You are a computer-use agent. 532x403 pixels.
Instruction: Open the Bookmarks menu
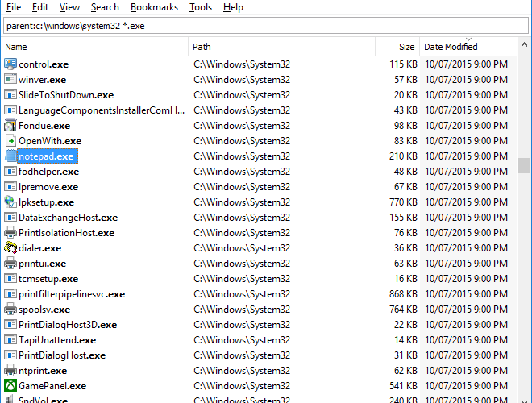pyautogui.click(x=155, y=7)
